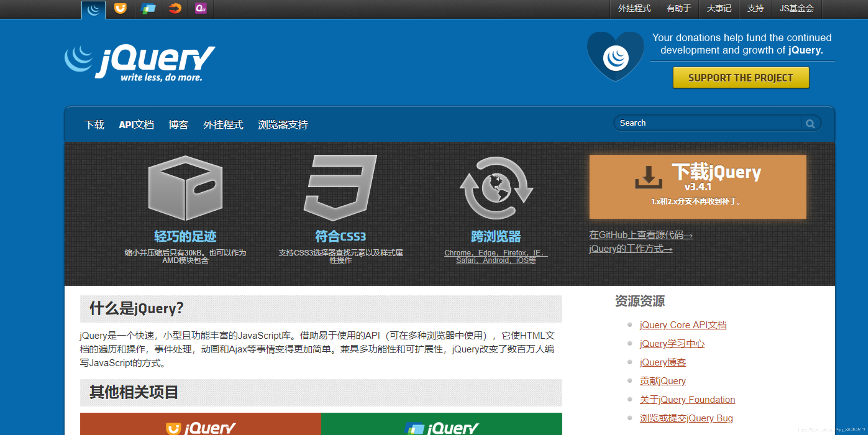
Task: Open the 下载 navigation menu item
Action: [x=94, y=125]
